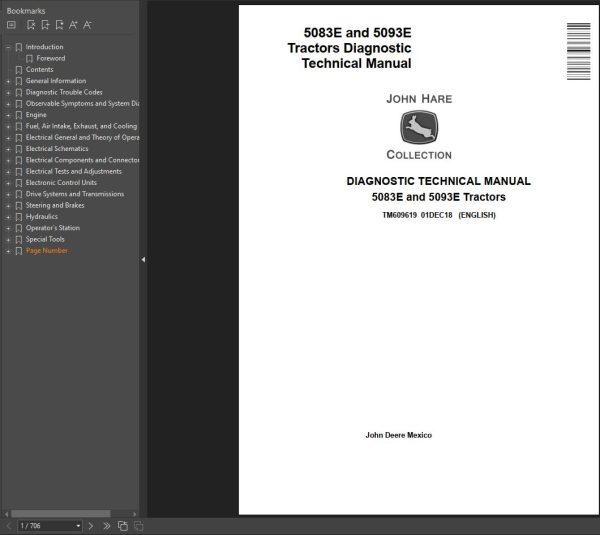Increase bookmark text size with A+
600x535 pixels.
[x=73, y=25]
